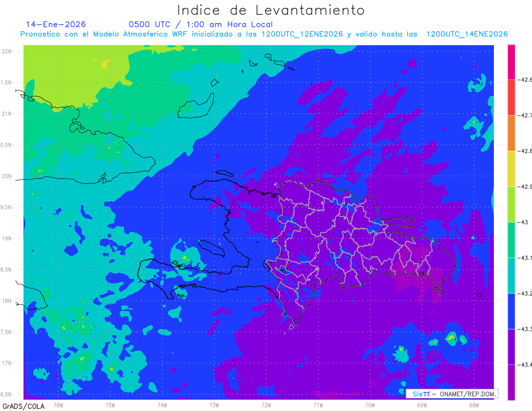Screen dimensions: 532x411
Task: Click the '21N' latitude label
Action: click(x=7, y=114)
